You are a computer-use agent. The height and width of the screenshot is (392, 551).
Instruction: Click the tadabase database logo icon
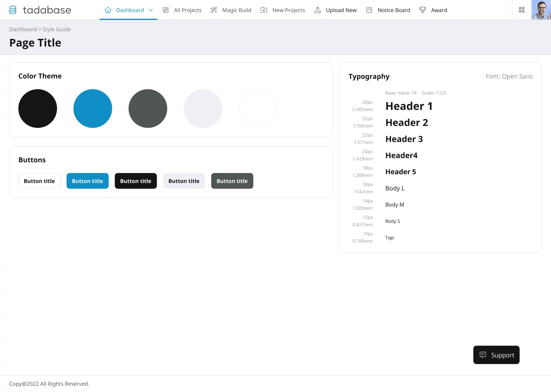(x=13, y=10)
